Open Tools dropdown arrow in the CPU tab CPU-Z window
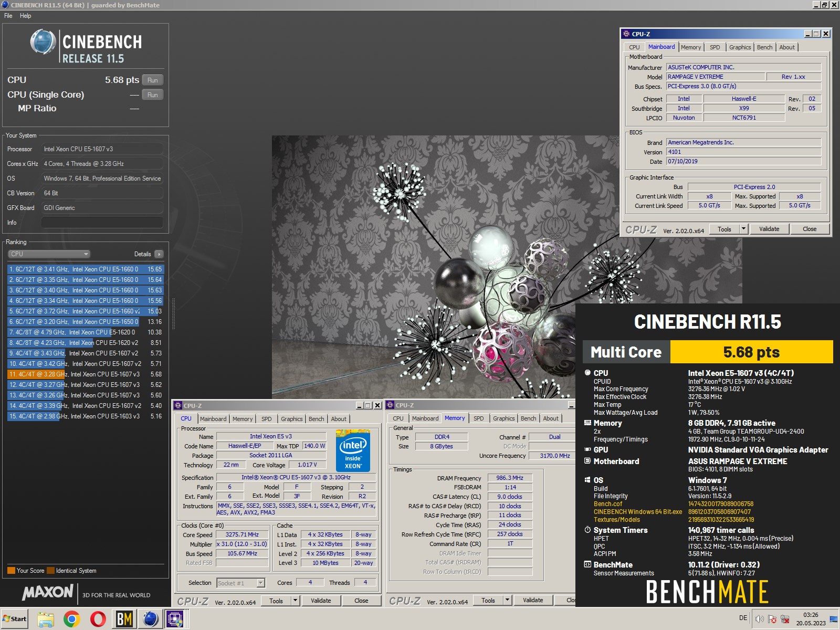 pyautogui.click(x=295, y=601)
